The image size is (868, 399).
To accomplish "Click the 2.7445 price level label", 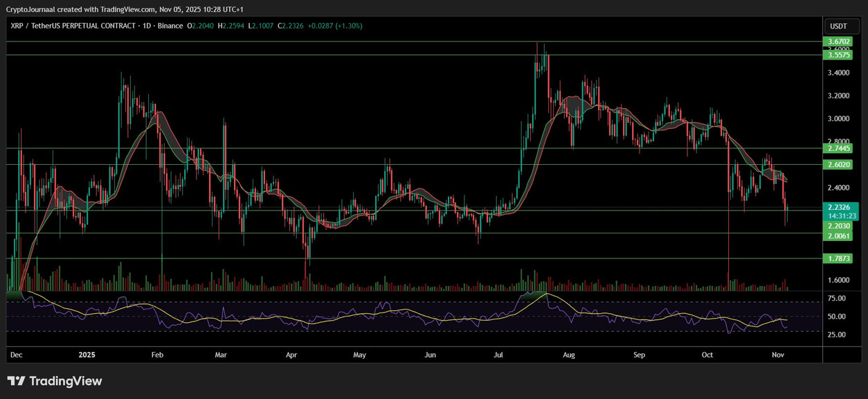I will (x=838, y=148).
